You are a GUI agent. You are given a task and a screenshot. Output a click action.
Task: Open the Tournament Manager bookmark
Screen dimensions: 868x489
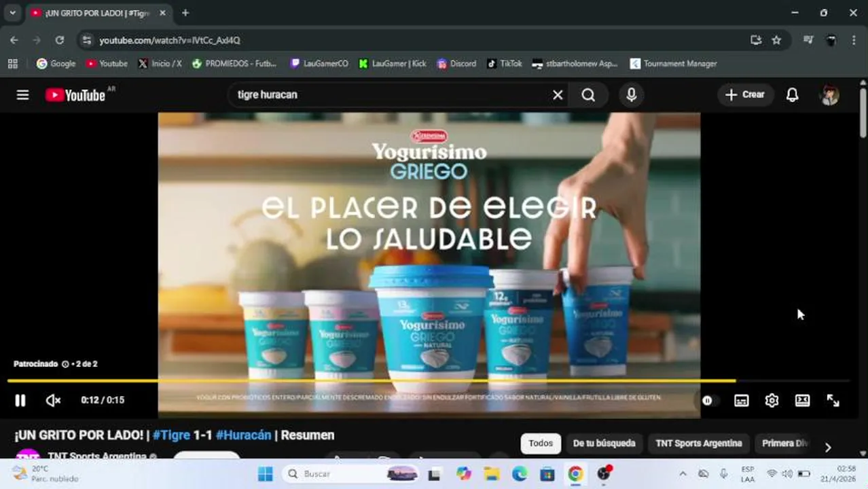[673, 63]
